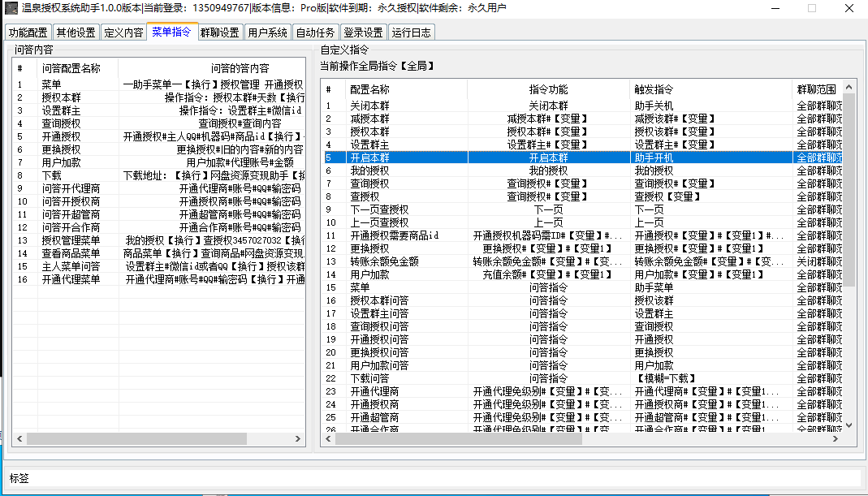The width and height of the screenshot is (868, 496).
Task: Select the 自动任务 tab
Action: (x=315, y=32)
